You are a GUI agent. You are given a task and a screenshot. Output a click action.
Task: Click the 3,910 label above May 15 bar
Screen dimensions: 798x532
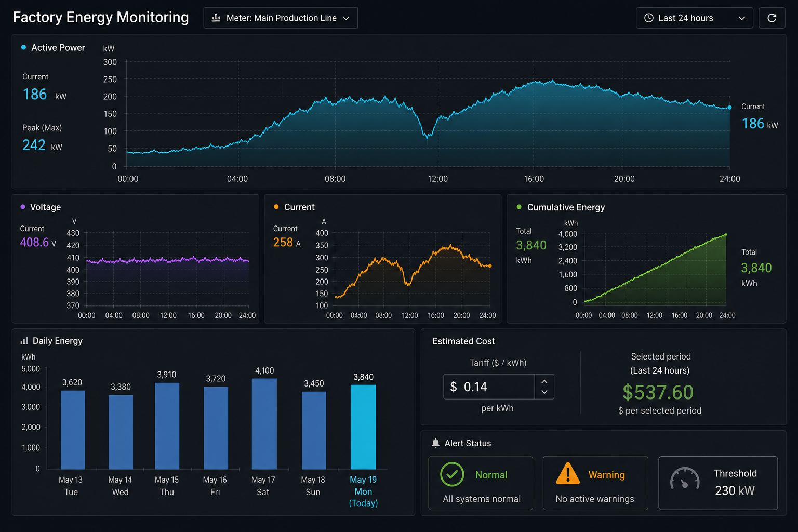click(x=167, y=375)
